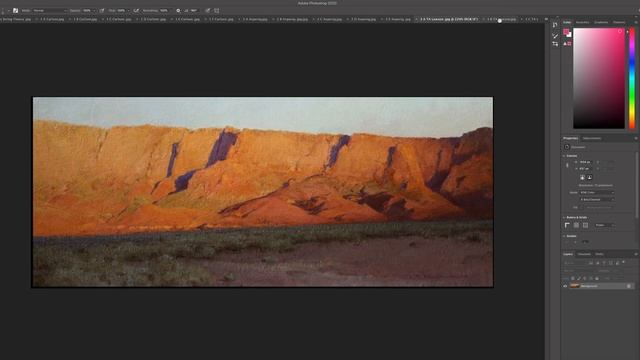Open the blending Mode dropdown
Viewport: 640px width, 360px height.
[50, 11]
